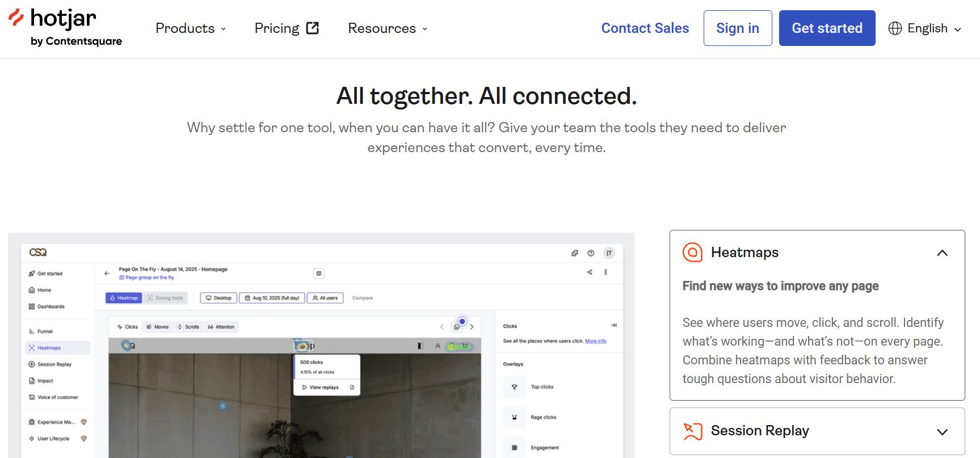Click View replays in the clicks popup
The height and width of the screenshot is (458, 980).
pyautogui.click(x=321, y=388)
